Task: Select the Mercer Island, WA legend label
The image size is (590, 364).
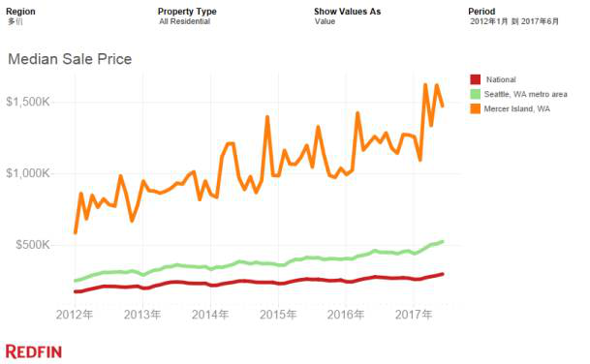Action: tap(516, 108)
